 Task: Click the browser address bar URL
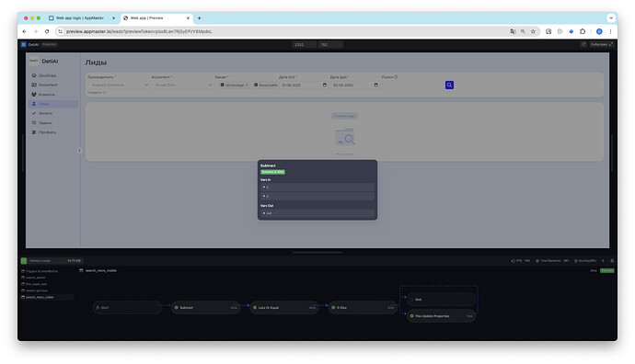(x=139, y=31)
